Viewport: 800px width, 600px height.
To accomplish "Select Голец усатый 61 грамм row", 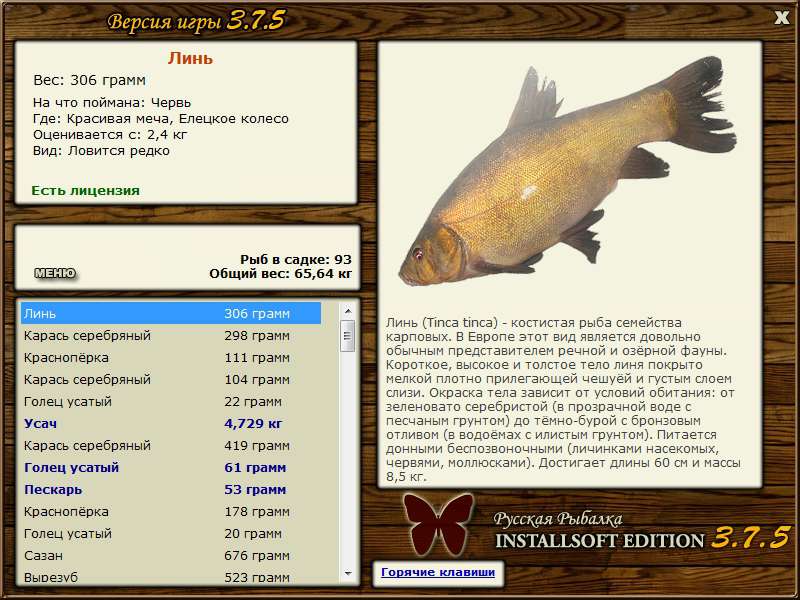I will pos(171,467).
